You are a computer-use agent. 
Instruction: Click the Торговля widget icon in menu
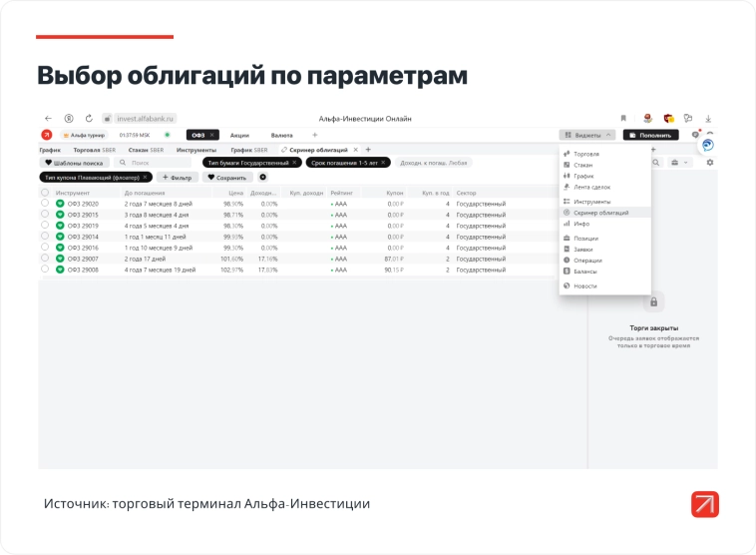(567, 154)
